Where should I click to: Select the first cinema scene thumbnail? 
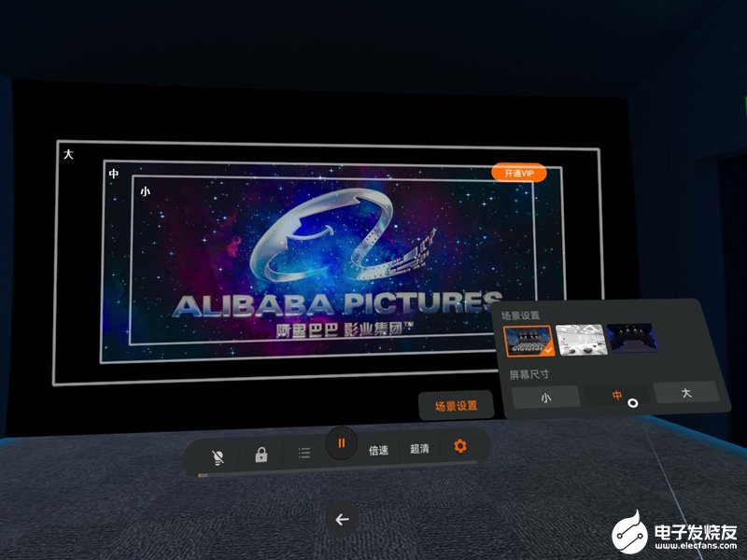click(x=529, y=341)
